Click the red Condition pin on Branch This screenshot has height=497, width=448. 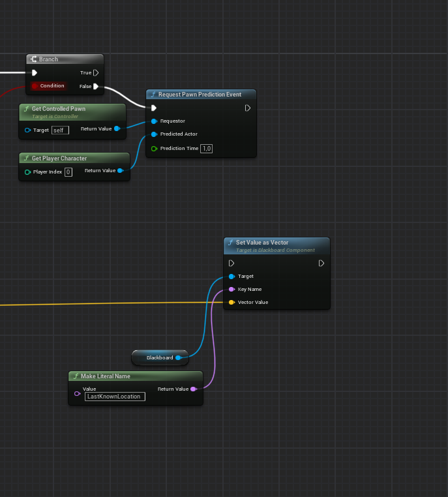(36, 86)
